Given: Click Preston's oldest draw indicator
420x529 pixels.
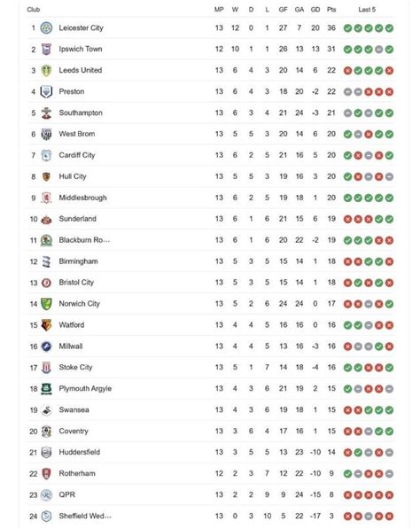Looking at the screenshot, I should [348, 92].
